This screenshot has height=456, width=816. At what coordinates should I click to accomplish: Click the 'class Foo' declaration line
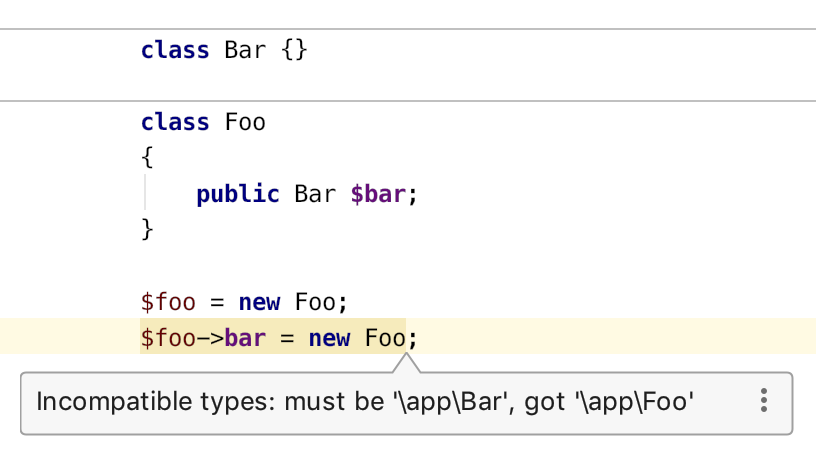click(203, 122)
